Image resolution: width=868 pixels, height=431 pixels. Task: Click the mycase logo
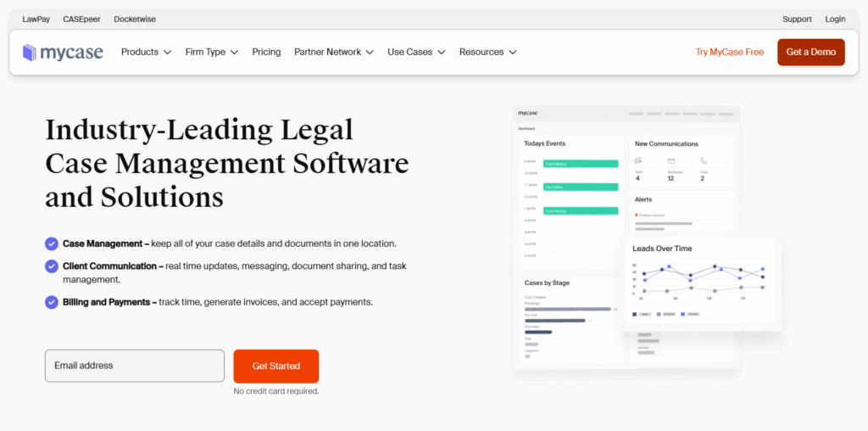pyautogui.click(x=63, y=52)
